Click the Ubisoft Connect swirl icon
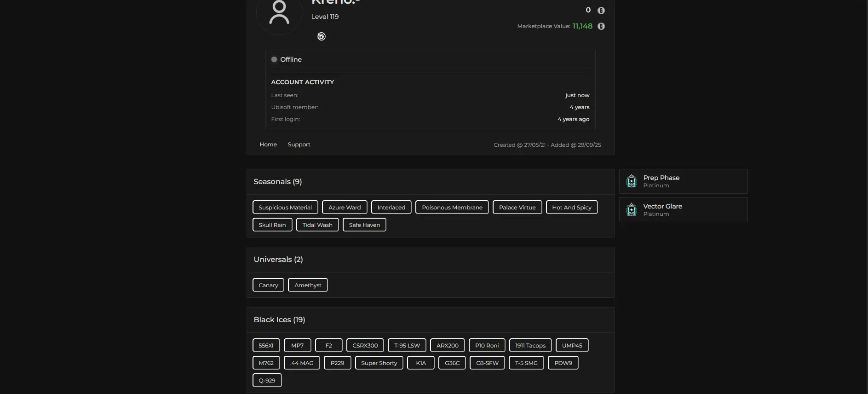Viewport: 868px width, 394px height. [x=322, y=36]
